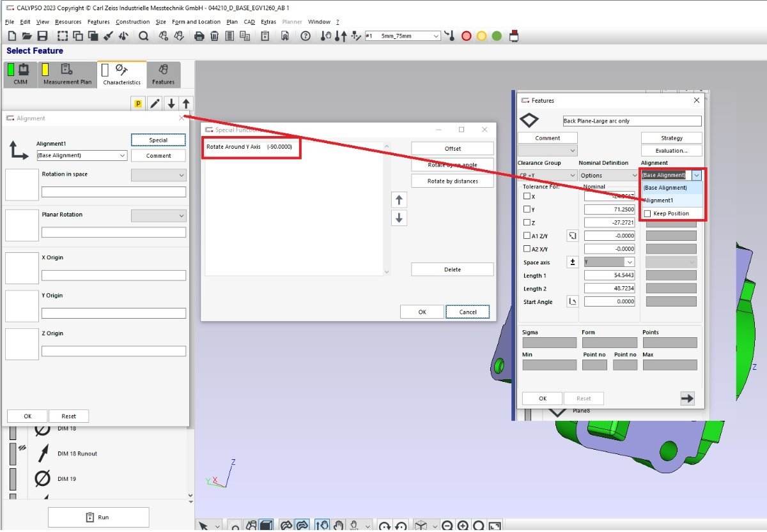
Task: Click the stop sign icon at toolbar end
Action: coord(513,36)
